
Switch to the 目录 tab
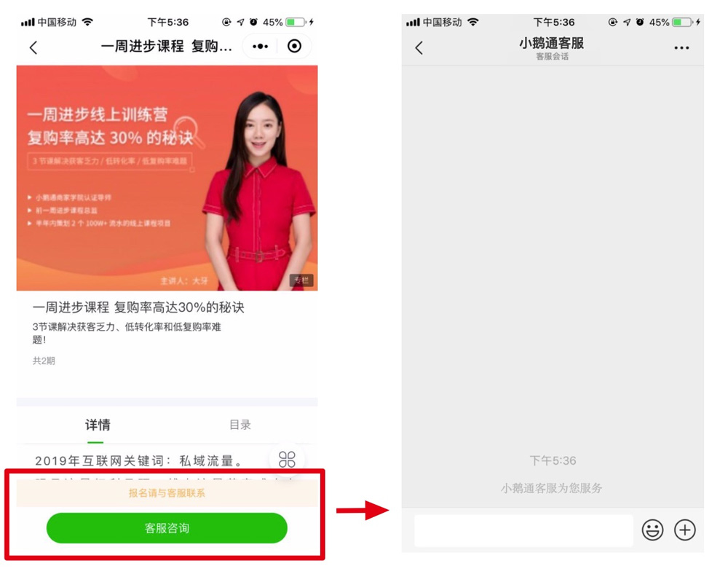click(240, 425)
